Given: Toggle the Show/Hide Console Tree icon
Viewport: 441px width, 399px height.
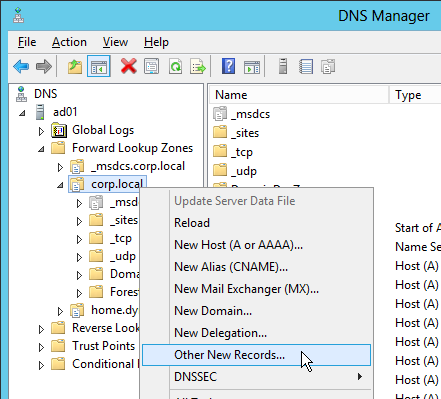Looking at the screenshot, I should 99,66.
